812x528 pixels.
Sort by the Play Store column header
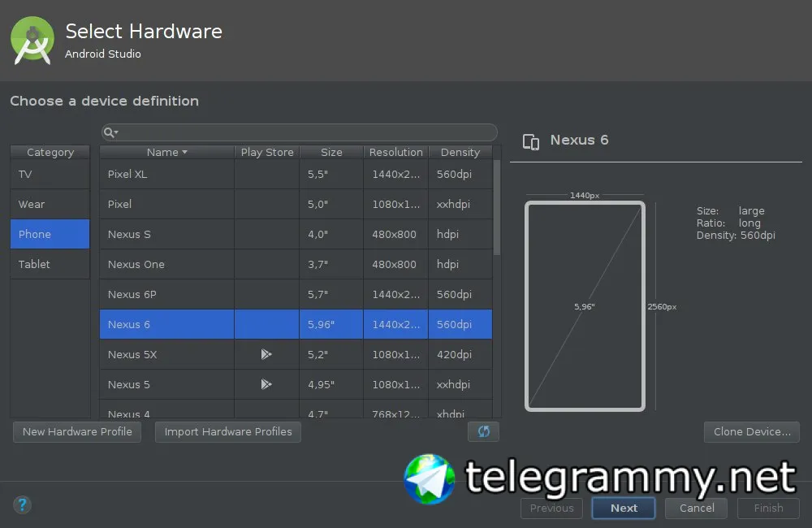point(266,153)
